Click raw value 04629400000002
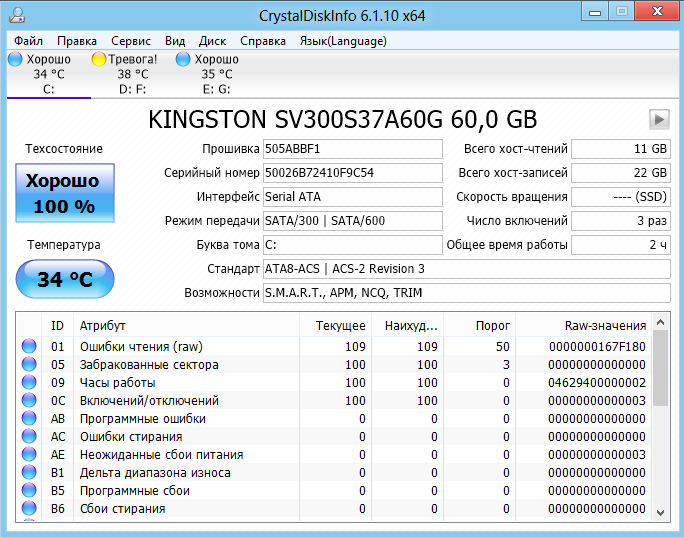Screen dimensions: 684x538 tap(597, 383)
